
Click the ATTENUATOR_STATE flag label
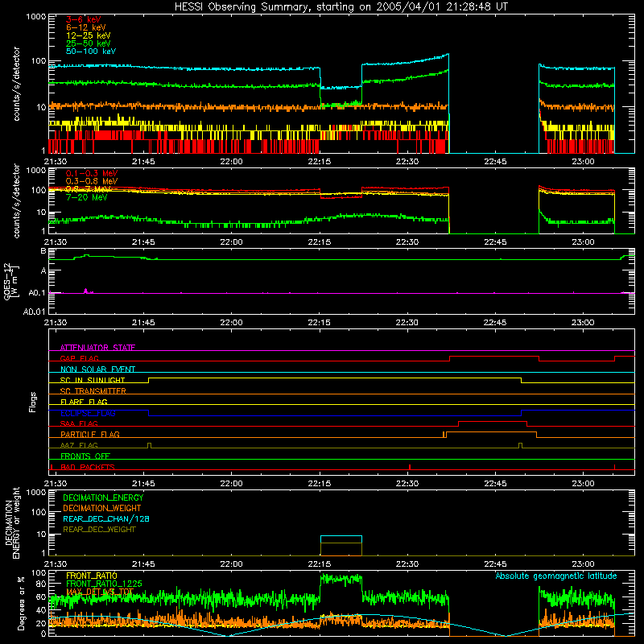[x=97, y=348]
